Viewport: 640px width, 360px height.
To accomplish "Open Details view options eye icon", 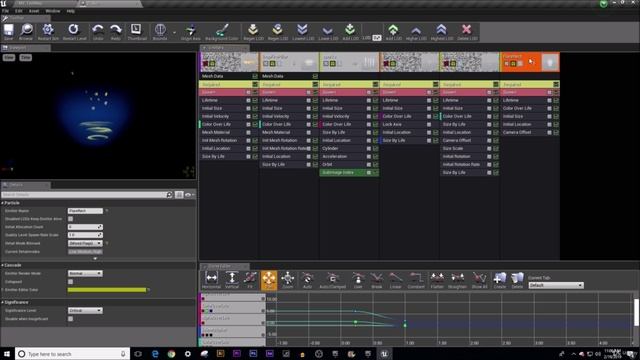I will coord(189,195).
